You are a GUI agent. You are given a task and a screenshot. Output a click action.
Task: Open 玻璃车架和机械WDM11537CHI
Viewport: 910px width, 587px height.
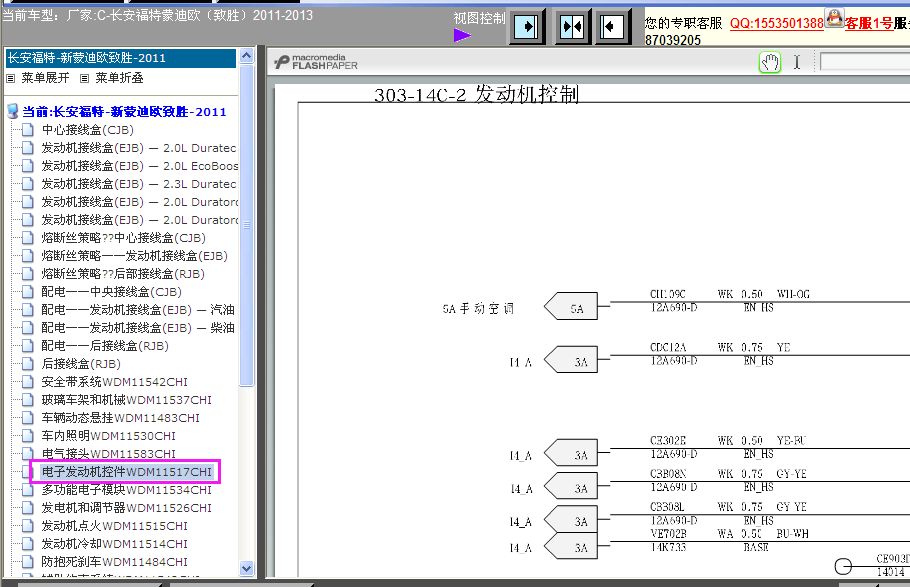pyautogui.click(x=127, y=399)
